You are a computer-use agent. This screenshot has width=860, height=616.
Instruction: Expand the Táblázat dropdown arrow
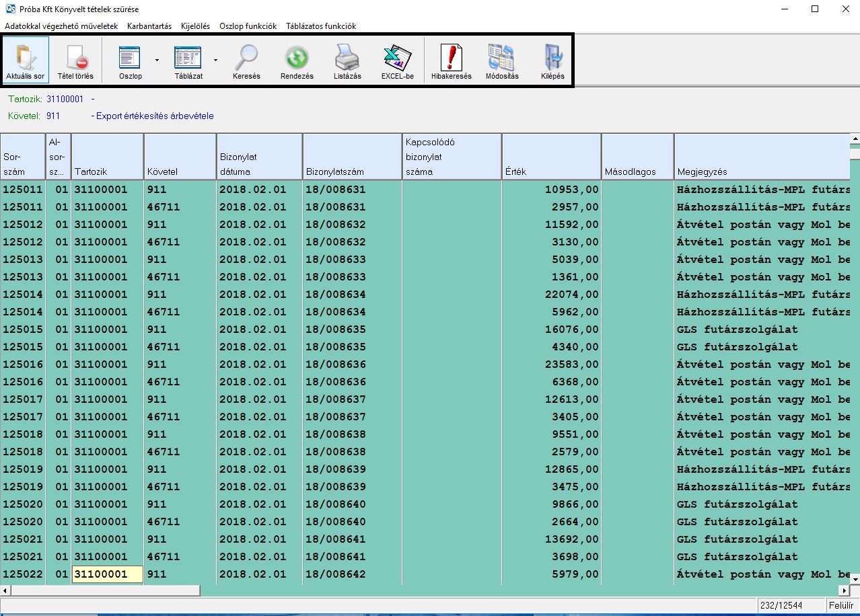(x=215, y=60)
